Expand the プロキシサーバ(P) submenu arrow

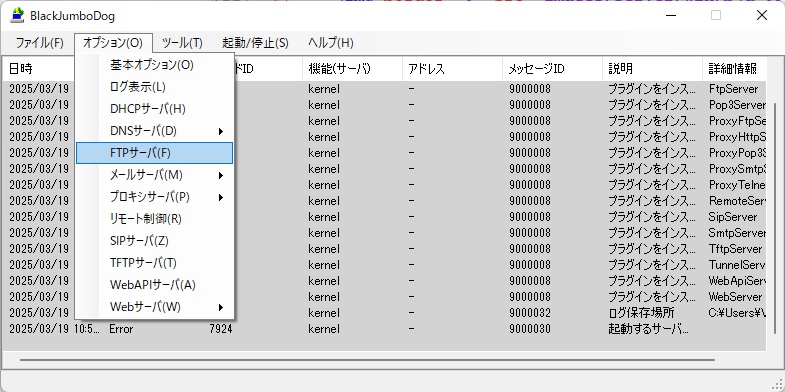coord(221,198)
